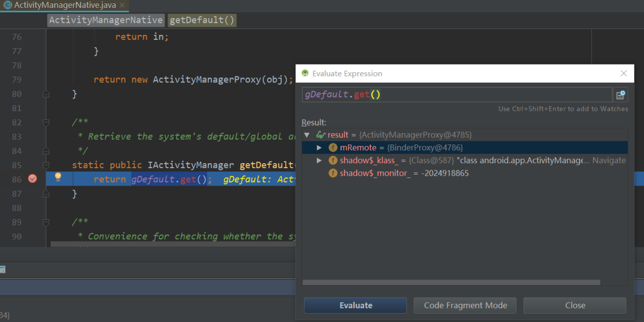Click the {ActivityManagerProxy@4785} result value
The image size is (644, 322).
(x=415, y=135)
